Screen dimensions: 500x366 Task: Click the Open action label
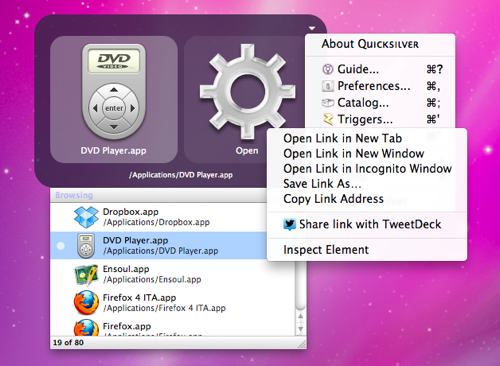click(247, 151)
